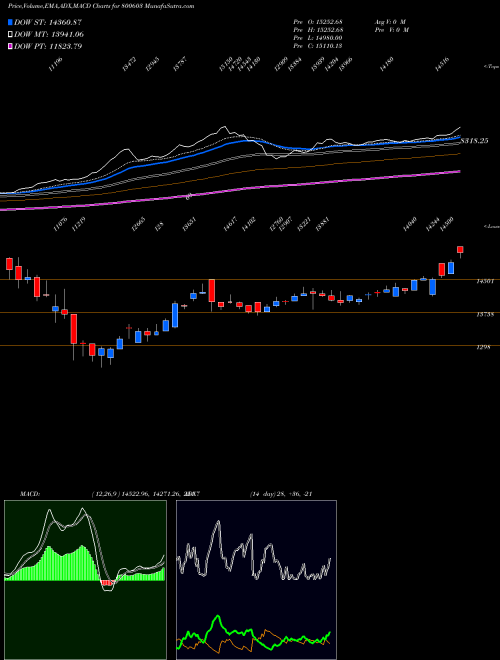Click the 'MACD:' indicator heading
Screen dimensions: 500x660
pyautogui.click(x=29, y=494)
